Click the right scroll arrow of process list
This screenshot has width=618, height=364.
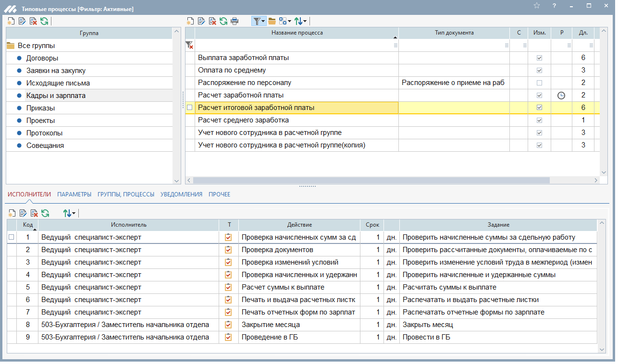point(596,181)
